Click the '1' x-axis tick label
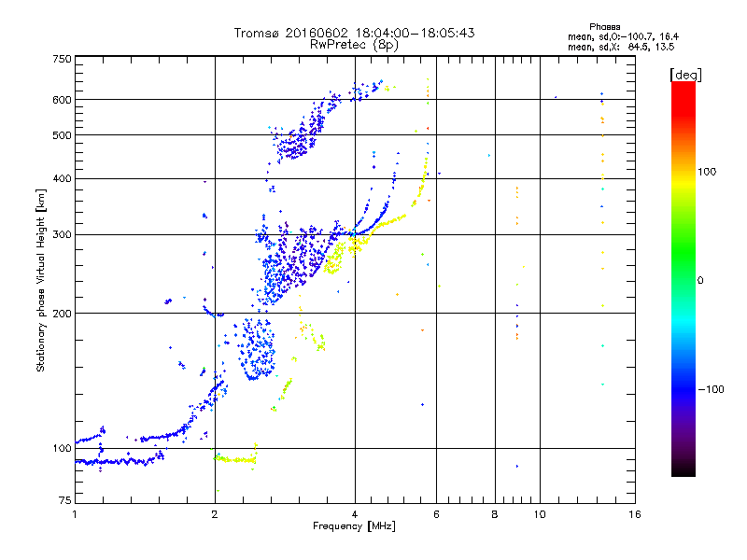747x560 pixels. (x=75, y=514)
